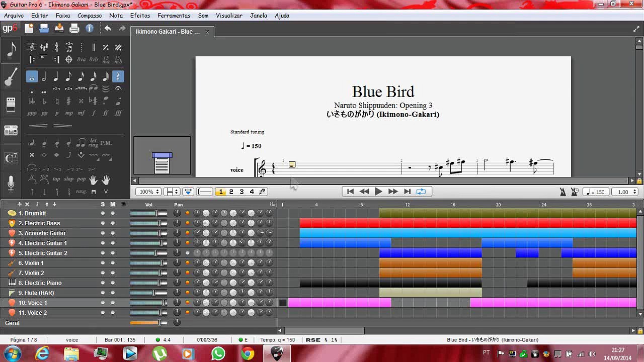This screenshot has height=362, width=644.
Task: Mute the Drumkit track
Action: tap(113, 213)
